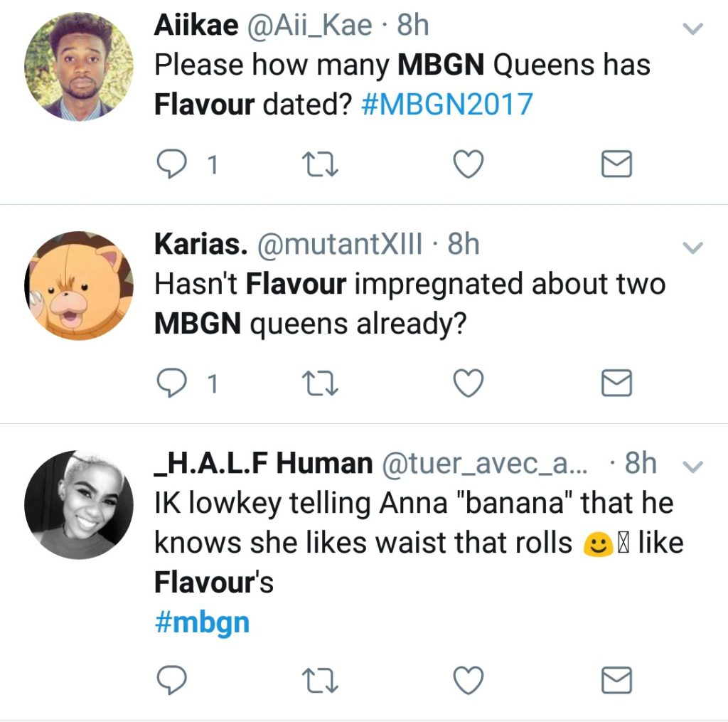Viewport: 728px width, 722px height.
Task: Expand chevron menu on _H.A.L.F Human's tweet
Action: 692,467
